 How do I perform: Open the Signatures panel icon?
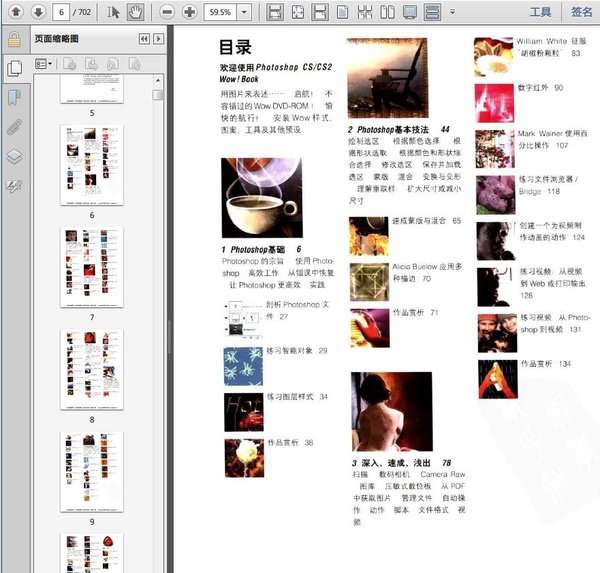pos(15,186)
